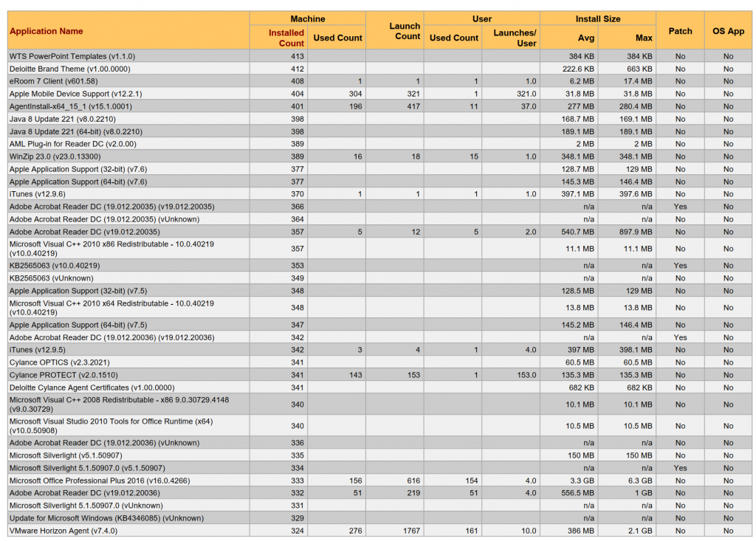
Task: Click user used count 161 for VMware
Action: click(472, 531)
